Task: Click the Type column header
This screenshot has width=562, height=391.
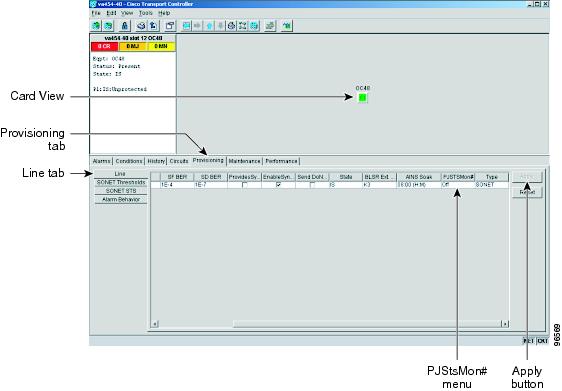Action: click(491, 177)
